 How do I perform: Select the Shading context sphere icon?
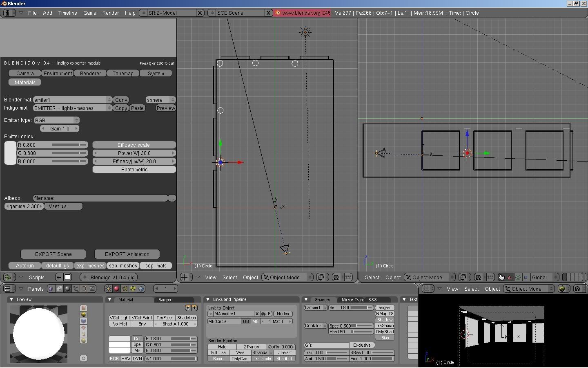click(67, 289)
